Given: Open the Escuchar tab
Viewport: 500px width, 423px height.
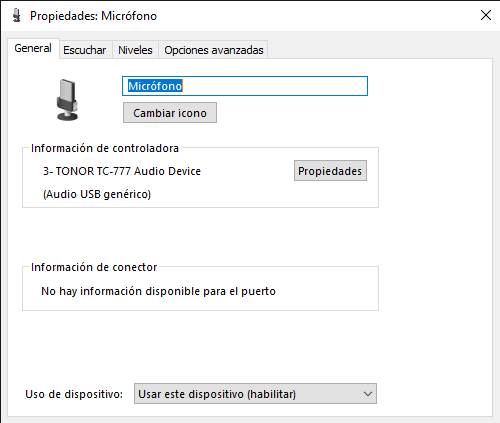Looking at the screenshot, I should 85,50.
